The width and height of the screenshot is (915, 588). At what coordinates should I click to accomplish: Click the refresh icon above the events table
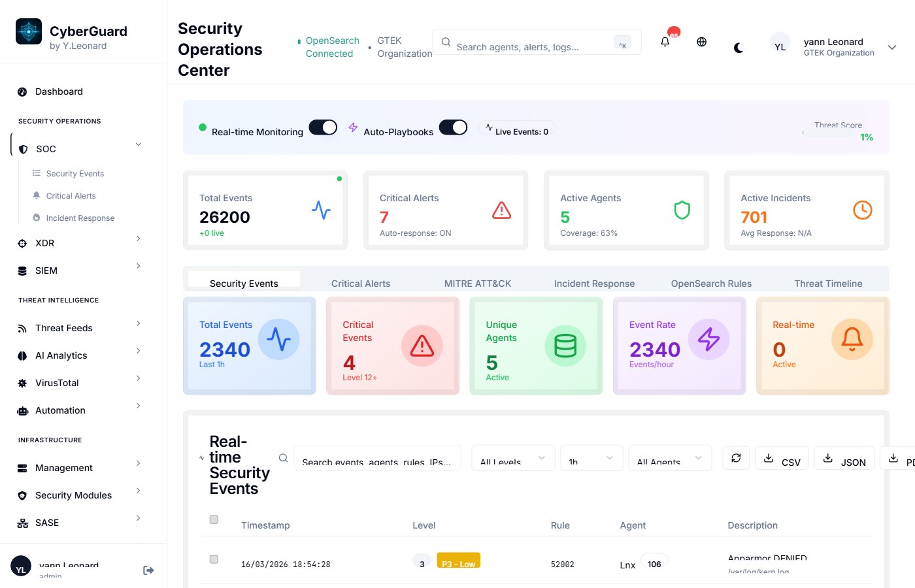736,458
